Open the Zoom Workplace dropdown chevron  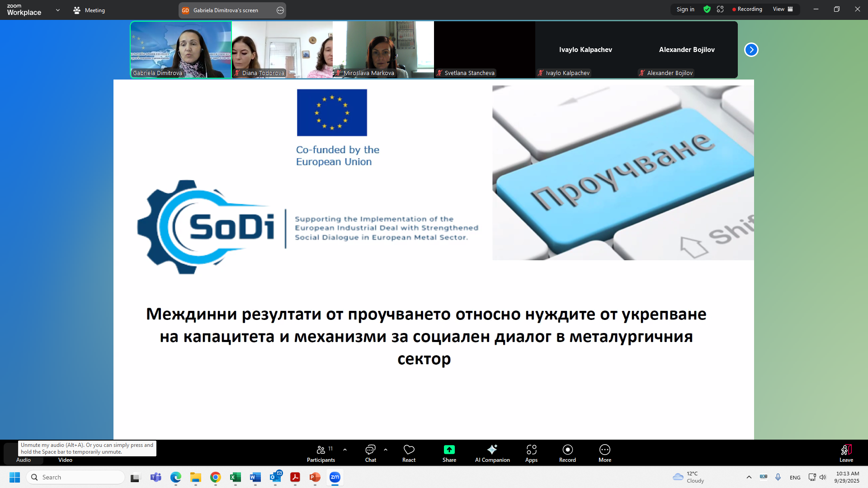[58, 10]
